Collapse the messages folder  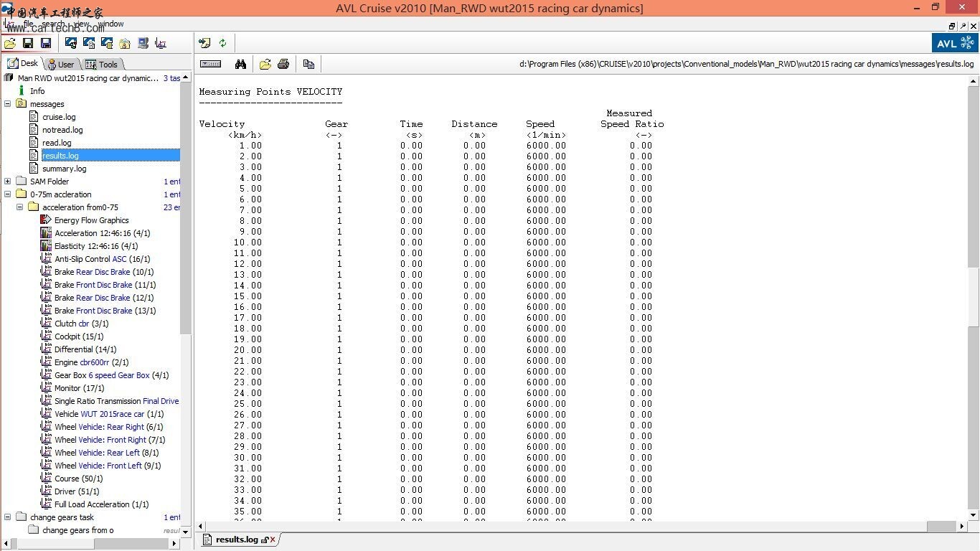(8, 104)
